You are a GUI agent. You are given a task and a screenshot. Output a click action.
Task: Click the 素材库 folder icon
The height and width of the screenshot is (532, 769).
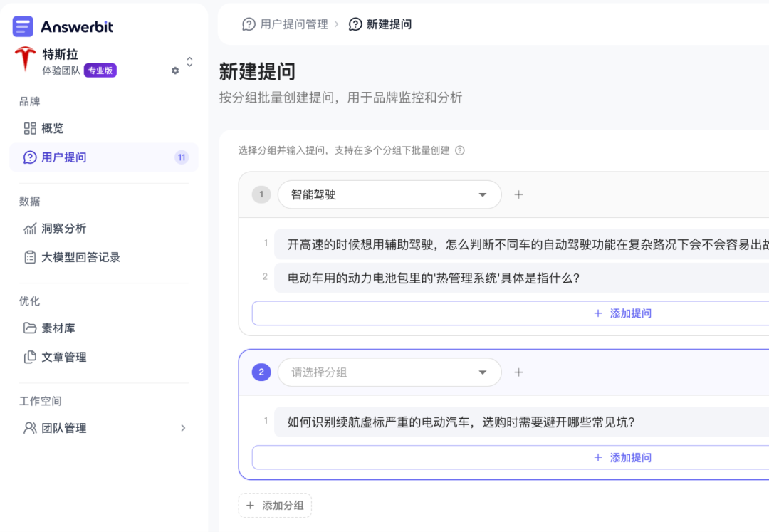pos(30,328)
